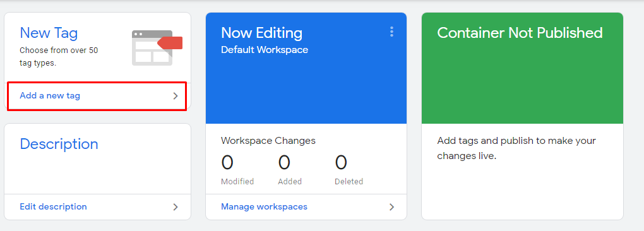Click the New Tag heading
This screenshot has height=231, width=644.
coord(49,33)
